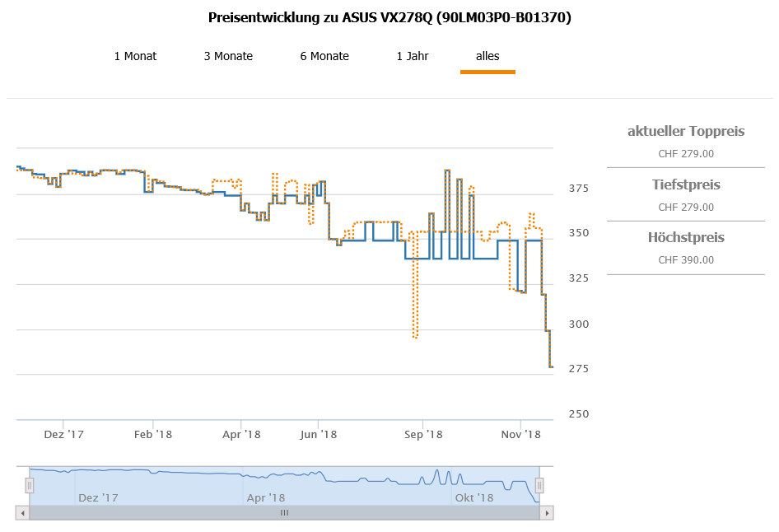Click the Nov '18 x-axis label
This screenshot has height=532, width=779.
coord(521,434)
